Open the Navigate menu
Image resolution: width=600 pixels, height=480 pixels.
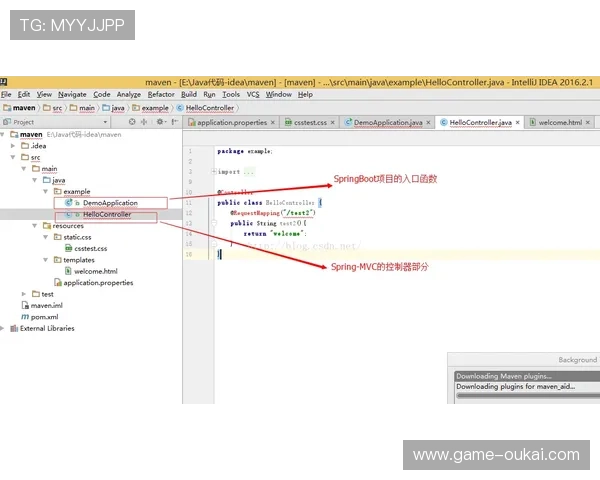[x=72, y=94]
